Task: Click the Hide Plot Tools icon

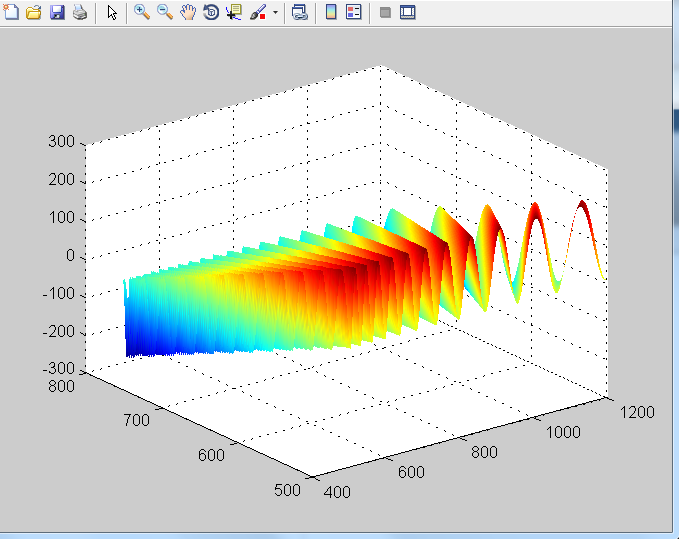Action: click(x=384, y=13)
